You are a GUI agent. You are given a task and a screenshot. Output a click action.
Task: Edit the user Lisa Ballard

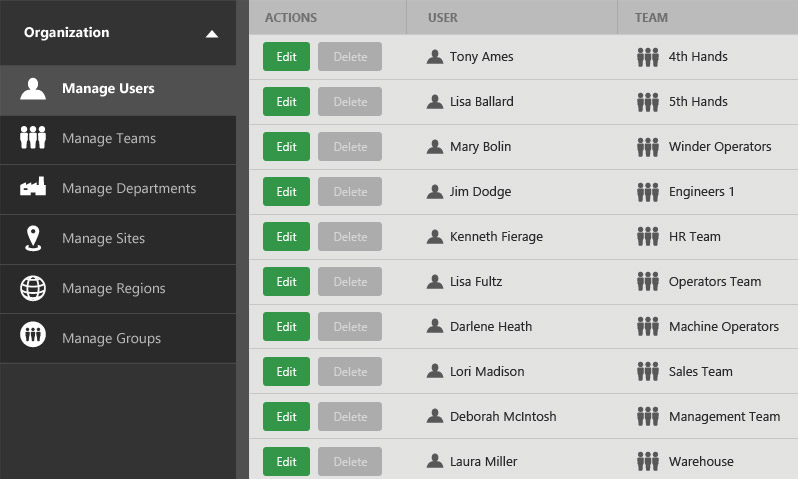point(286,102)
